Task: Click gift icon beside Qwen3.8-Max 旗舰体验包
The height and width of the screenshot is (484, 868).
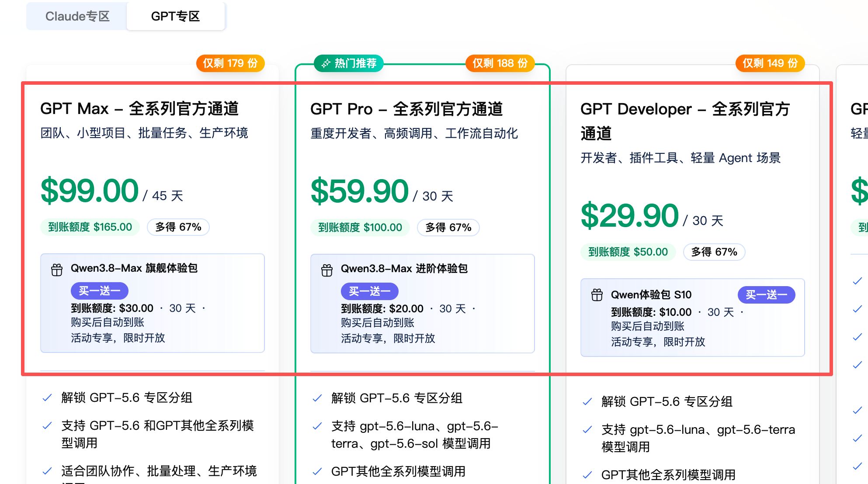Action: [57, 270]
